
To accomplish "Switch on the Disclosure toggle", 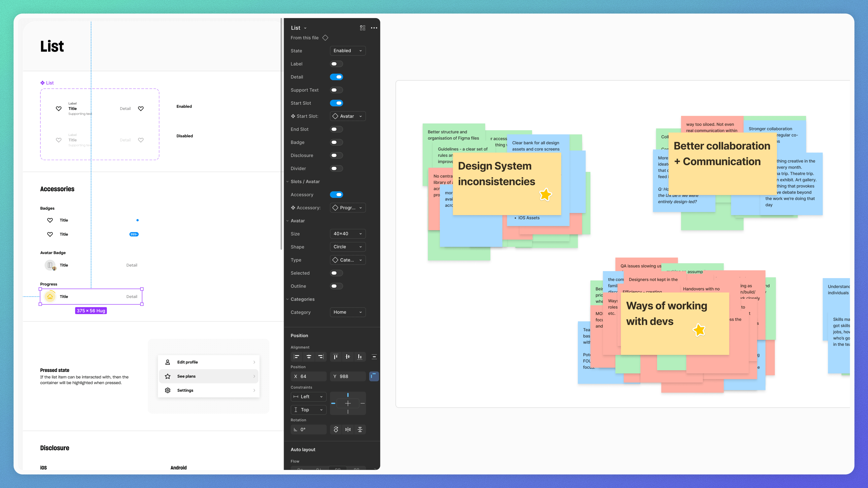I will pyautogui.click(x=336, y=155).
